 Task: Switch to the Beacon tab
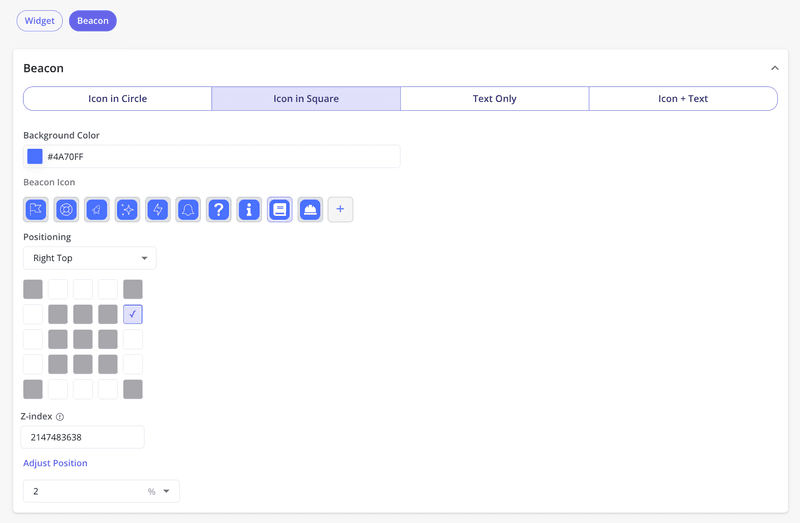pyautogui.click(x=93, y=21)
